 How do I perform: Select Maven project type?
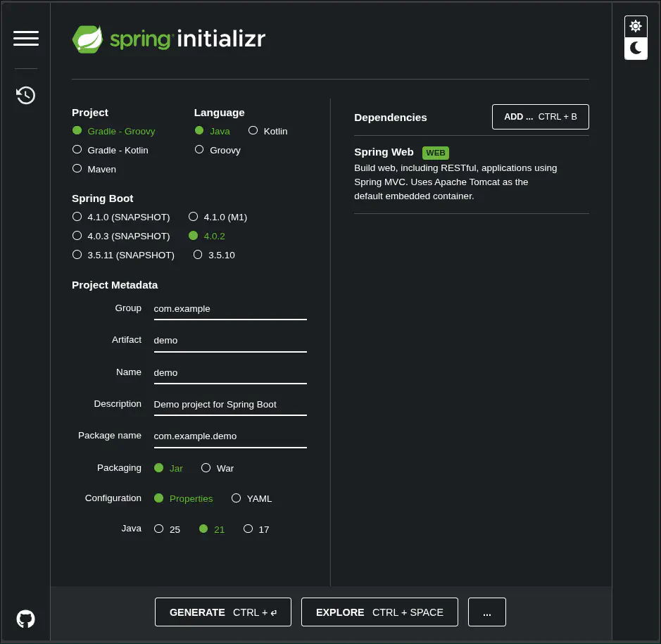94,169
